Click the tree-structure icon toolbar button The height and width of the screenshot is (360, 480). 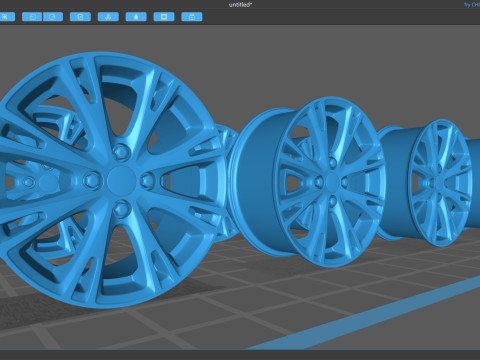[108, 17]
